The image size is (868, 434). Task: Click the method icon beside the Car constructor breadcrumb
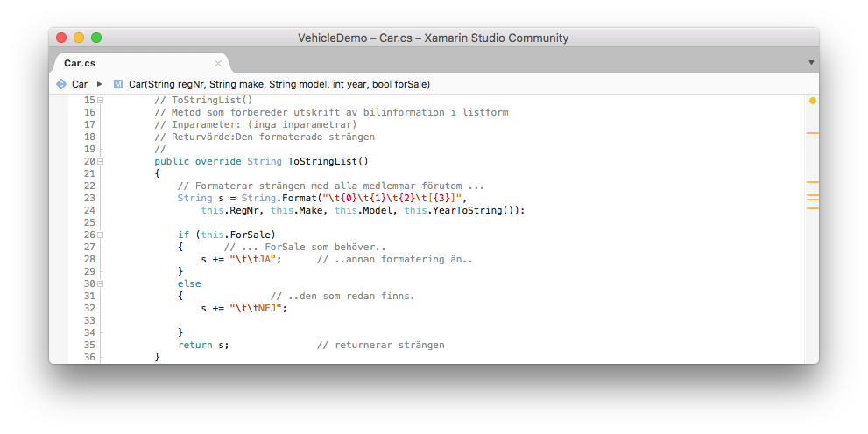118,84
